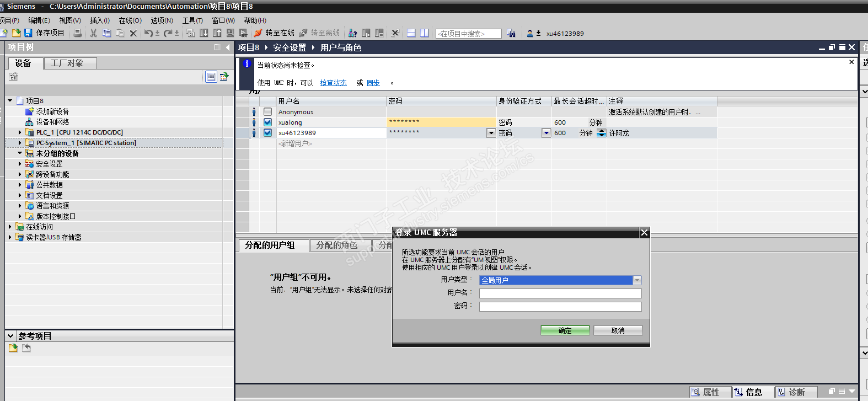Click the 同步 link

[x=373, y=83]
